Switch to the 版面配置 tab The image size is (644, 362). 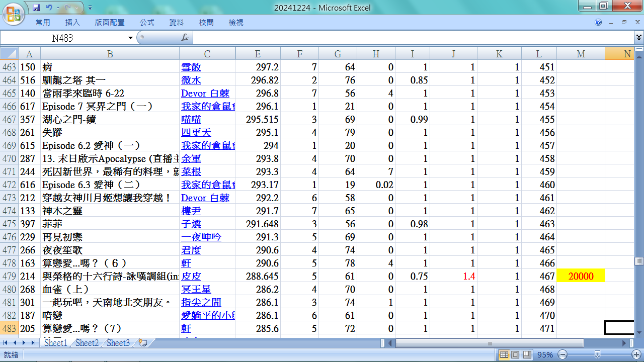[x=110, y=23]
